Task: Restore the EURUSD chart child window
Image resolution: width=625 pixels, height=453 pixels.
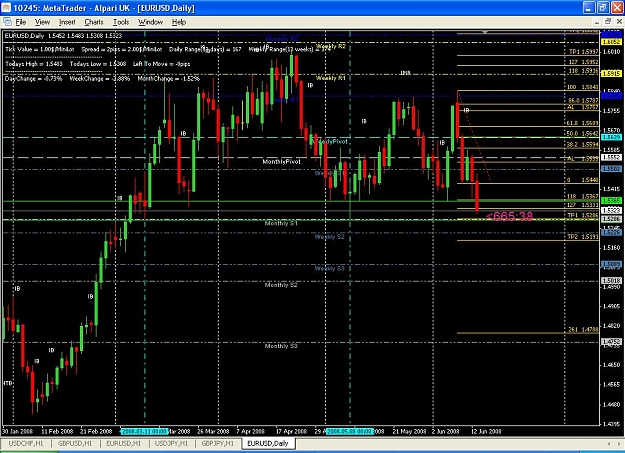Action: pyautogui.click(x=608, y=22)
